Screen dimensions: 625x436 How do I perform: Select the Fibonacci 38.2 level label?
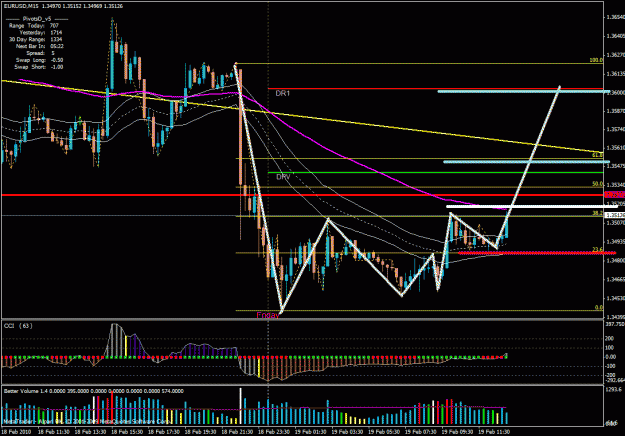(x=597, y=214)
